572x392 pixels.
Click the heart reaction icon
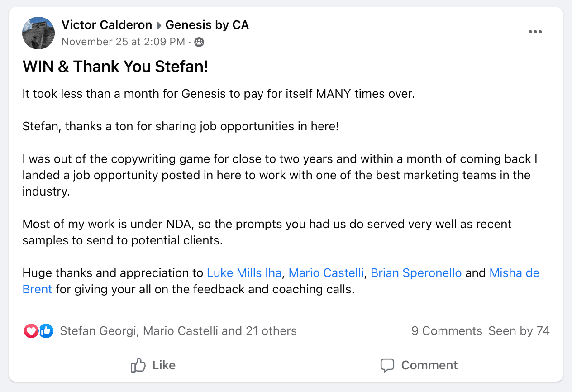tap(31, 331)
